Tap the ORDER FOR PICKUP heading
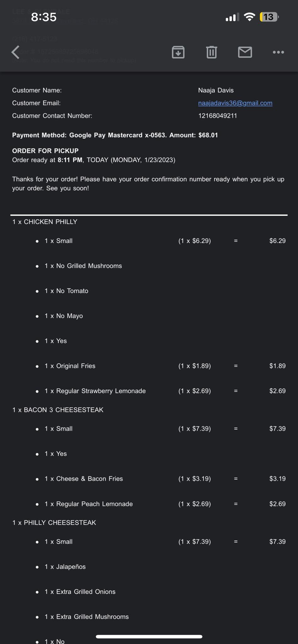Viewport: 298px width, 644px height. (x=45, y=151)
